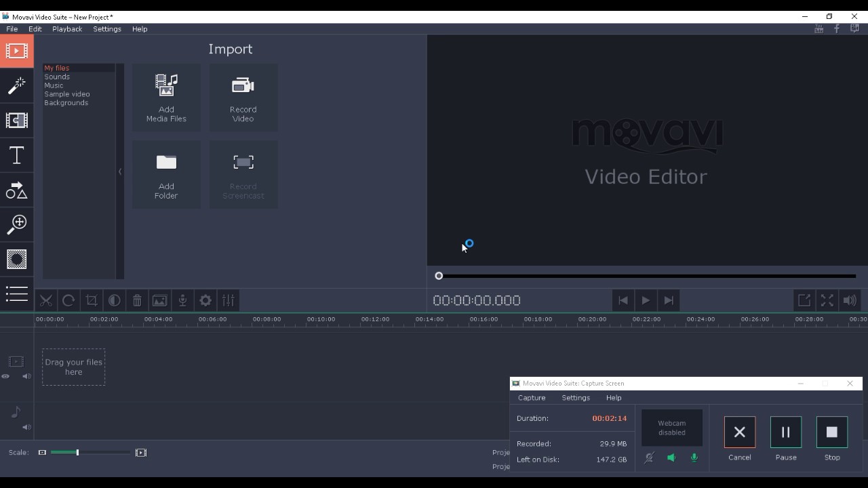The height and width of the screenshot is (488, 868).
Task: Open the Clip properties gear icon
Action: pyautogui.click(x=205, y=300)
